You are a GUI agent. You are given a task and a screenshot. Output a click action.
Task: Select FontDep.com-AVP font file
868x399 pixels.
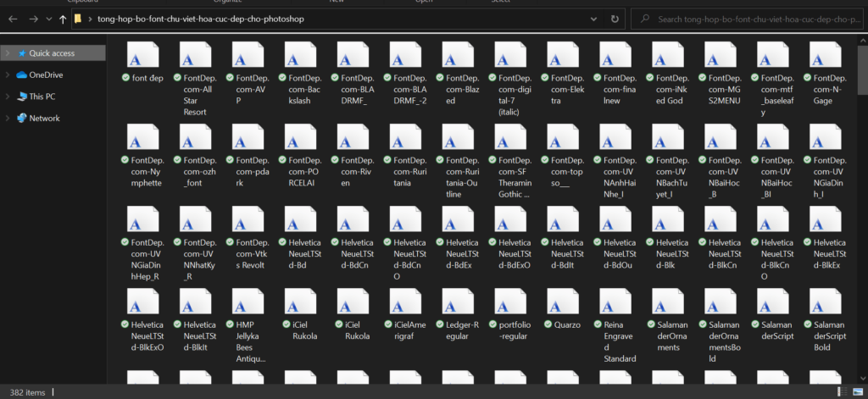tap(248, 73)
